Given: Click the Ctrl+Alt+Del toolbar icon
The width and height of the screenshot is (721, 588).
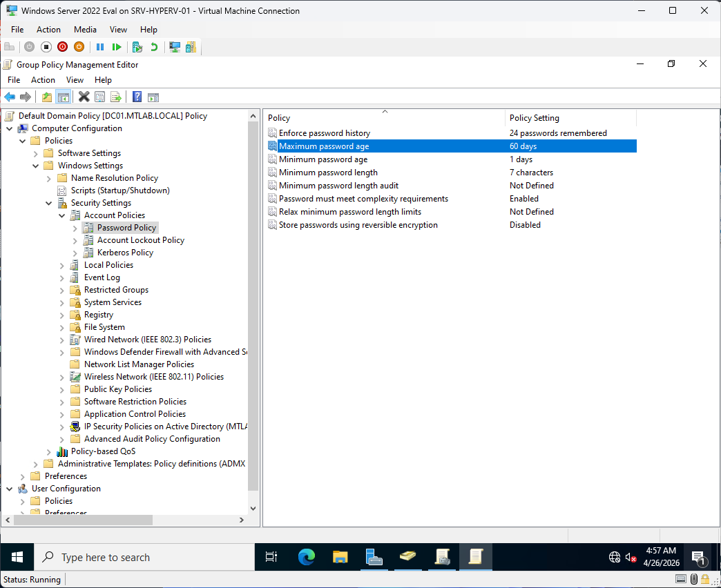Looking at the screenshot, I should click(9, 47).
